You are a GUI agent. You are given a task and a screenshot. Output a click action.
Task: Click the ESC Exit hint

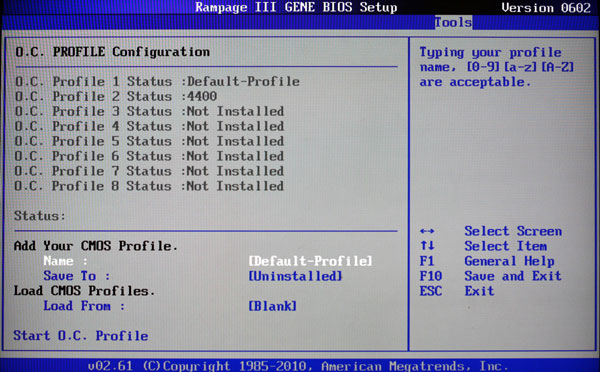click(457, 291)
